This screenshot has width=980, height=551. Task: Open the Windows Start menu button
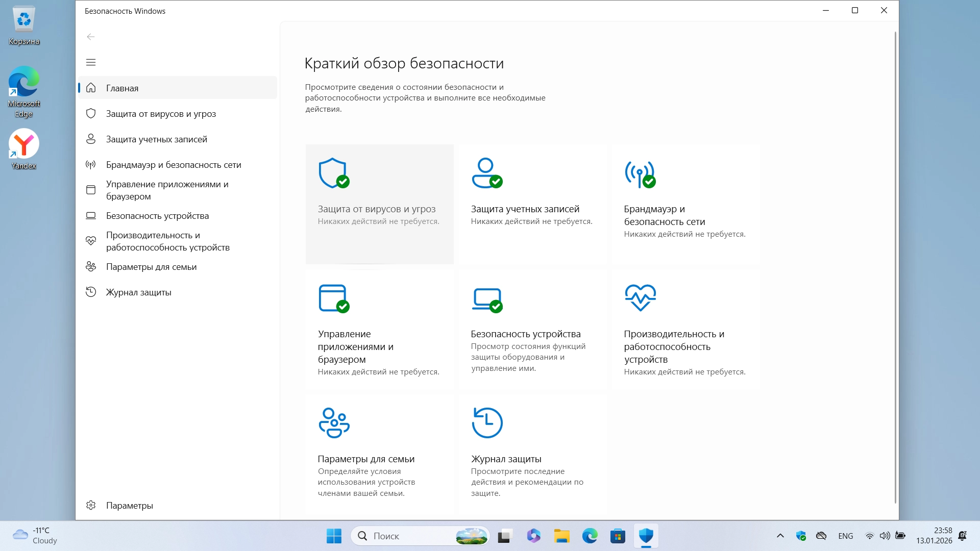tap(334, 536)
